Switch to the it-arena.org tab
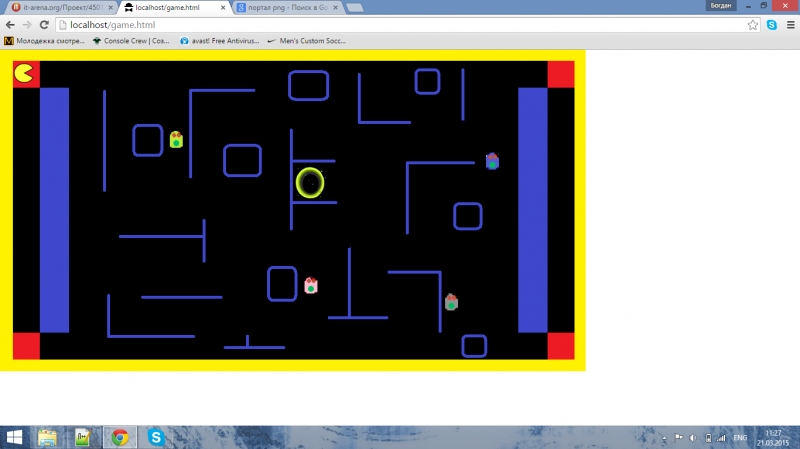This screenshot has height=449, width=800. point(62,8)
